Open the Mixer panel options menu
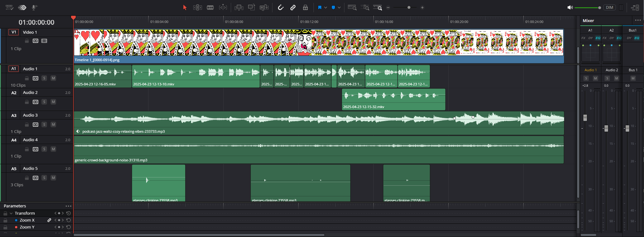 (x=638, y=20)
